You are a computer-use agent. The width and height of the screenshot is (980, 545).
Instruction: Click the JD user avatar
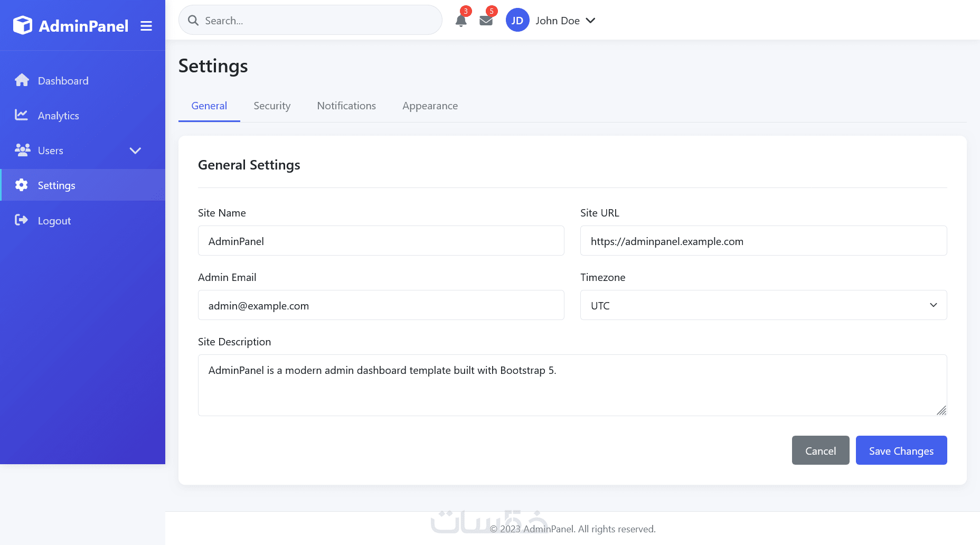517,21
